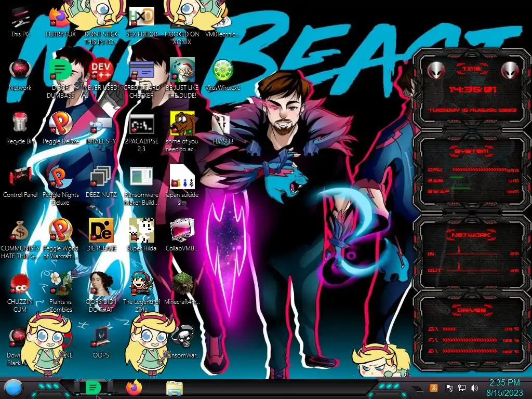Open the taskbar clock showing 2:35 PM
Image resolution: width=532 pixels, height=399 pixels.
pos(504,388)
